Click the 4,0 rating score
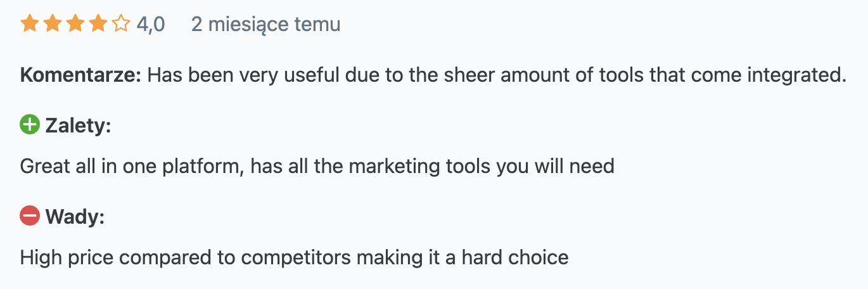Viewport: 868px width, 289px height. point(151,25)
